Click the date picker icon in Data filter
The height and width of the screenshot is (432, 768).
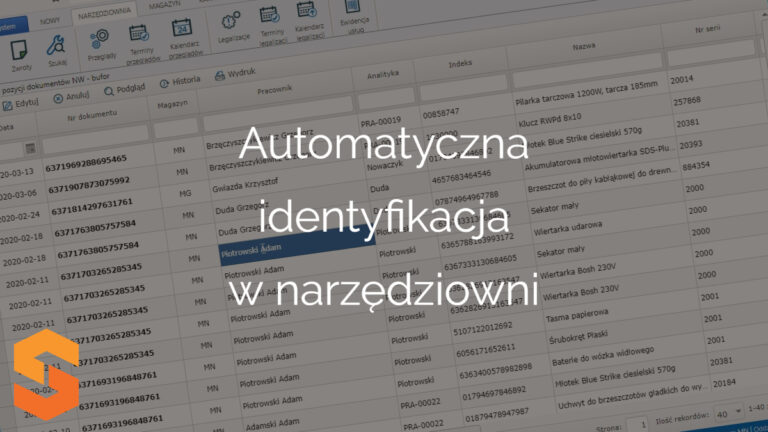pyautogui.click(x=30, y=148)
